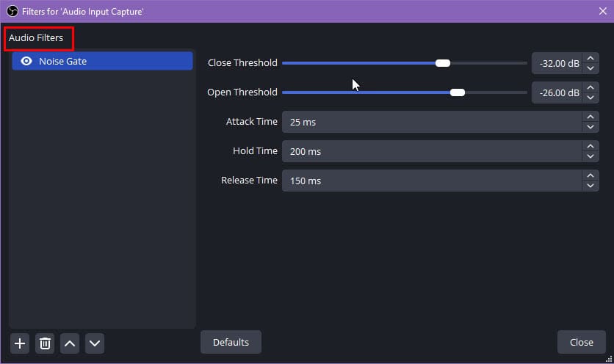Screen dimensions: 614x364
Task: Move the filter up with the up arrow
Action: [x=70, y=343]
